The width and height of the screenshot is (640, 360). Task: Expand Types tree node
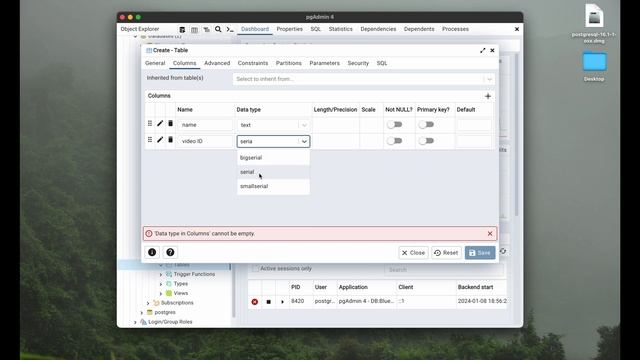(x=161, y=284)
